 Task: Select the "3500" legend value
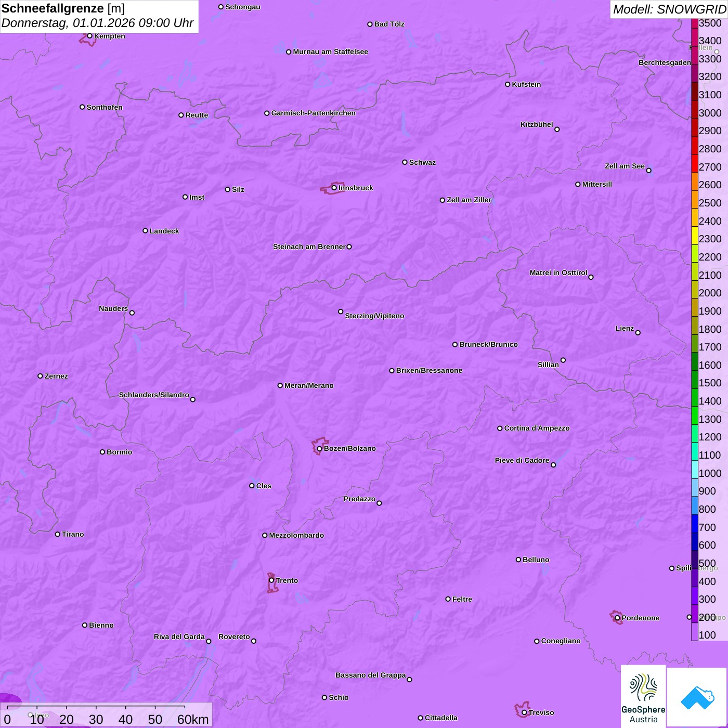(710, 23)
